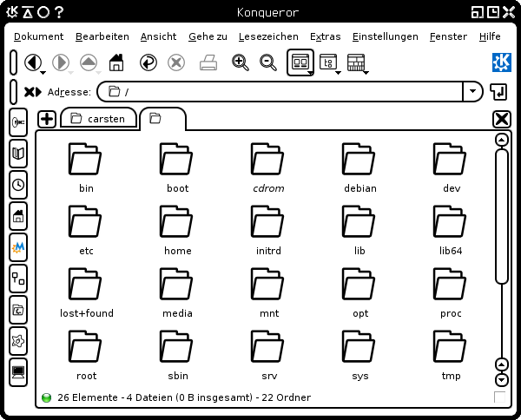Open the window menu K icon
Viewport: 521px width, 420px height.
tap(12, 12)
